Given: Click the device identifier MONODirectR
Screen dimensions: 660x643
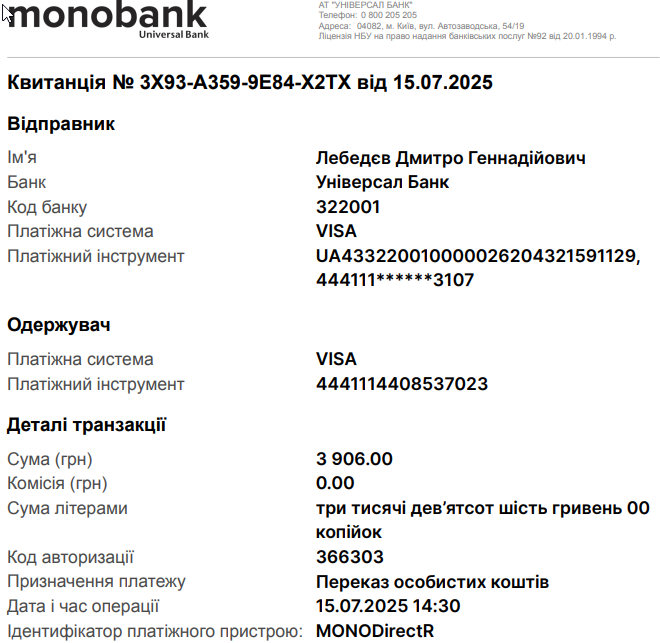Looking at the screenshot, I should [375, 631].
